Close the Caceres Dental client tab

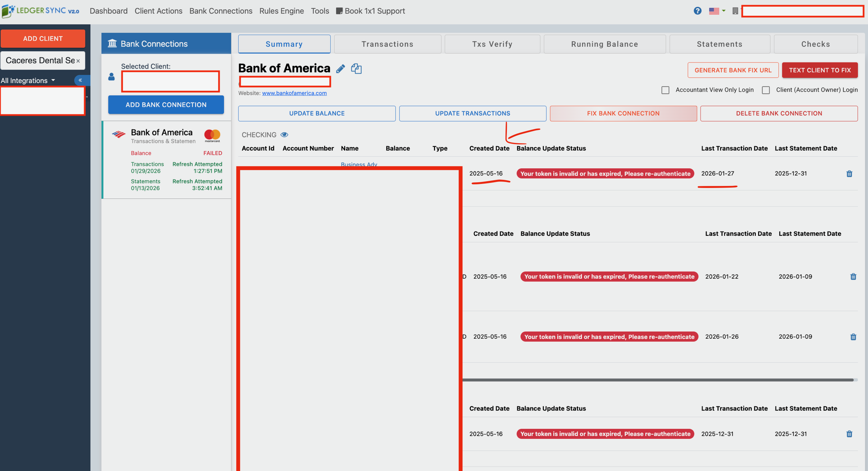click(78, 61)
